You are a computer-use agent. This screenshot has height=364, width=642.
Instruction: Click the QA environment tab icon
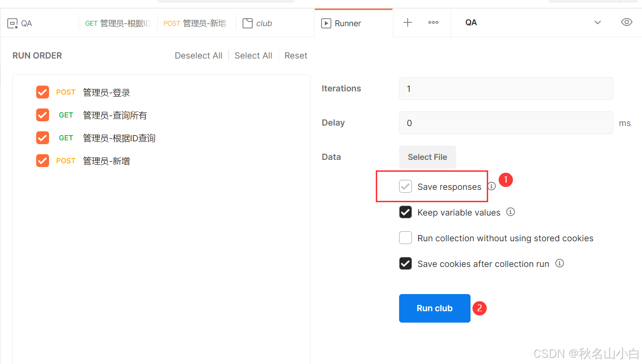[x=12, y=23]
